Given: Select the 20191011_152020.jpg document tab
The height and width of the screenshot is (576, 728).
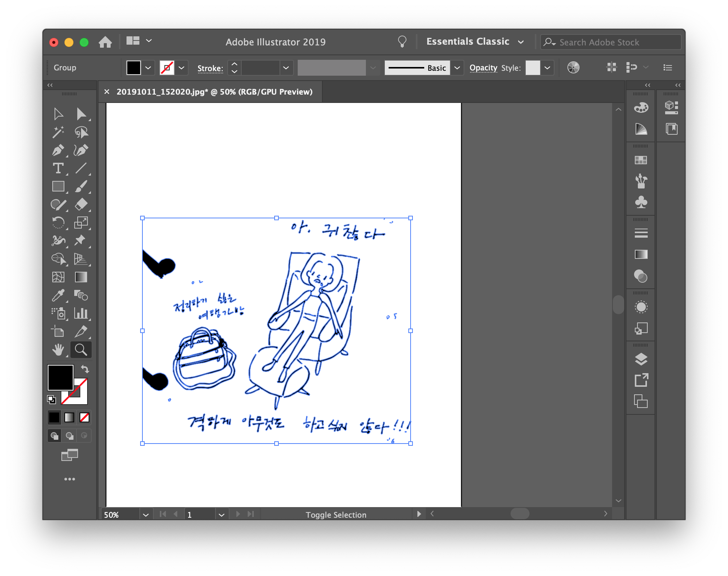Looking at the screenshot, I should (214, 92).
